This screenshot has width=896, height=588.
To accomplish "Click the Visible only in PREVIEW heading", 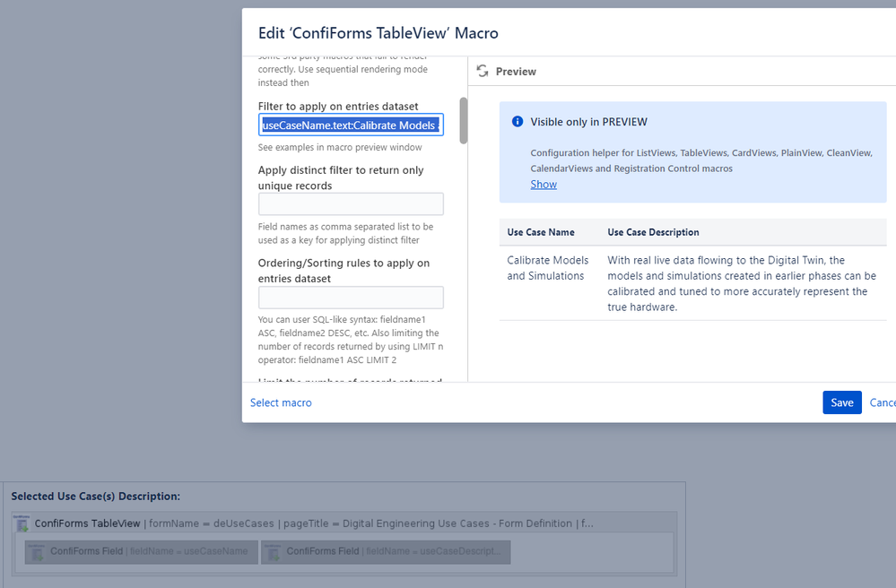I will point(588,122).
